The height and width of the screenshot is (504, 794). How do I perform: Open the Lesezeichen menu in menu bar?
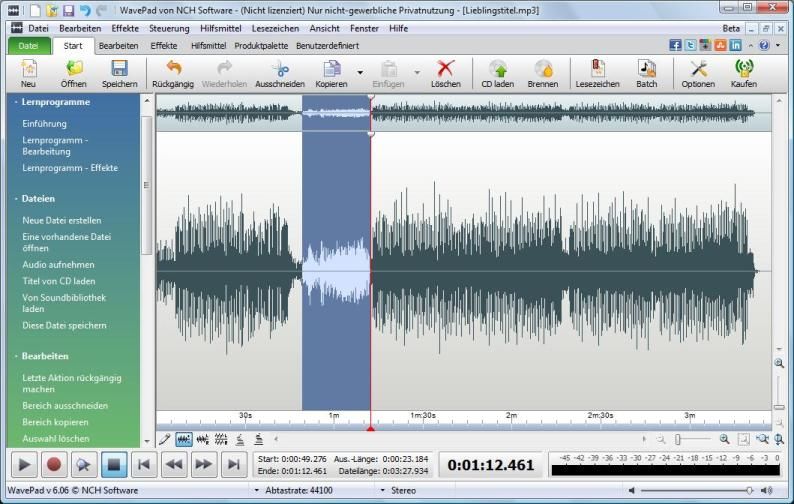(275, 28)
